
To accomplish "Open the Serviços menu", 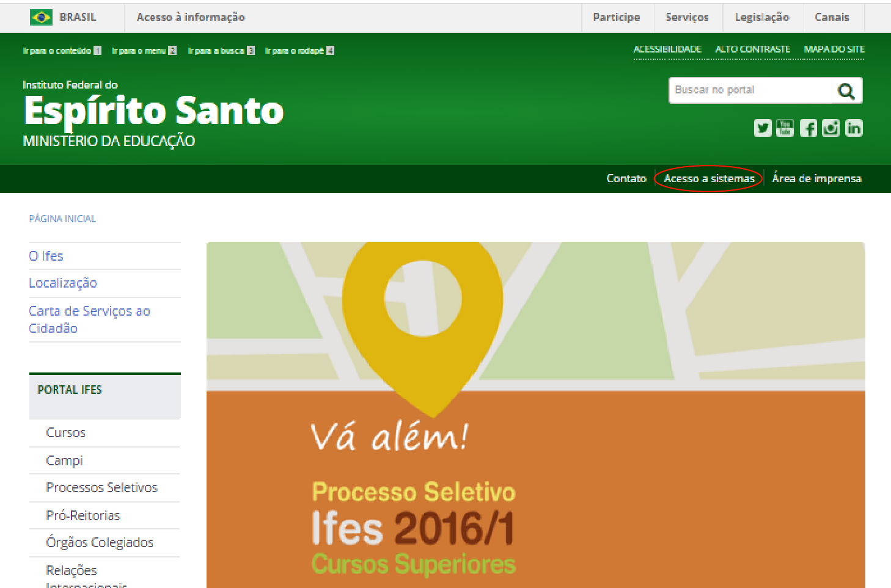I will [687, 17].
